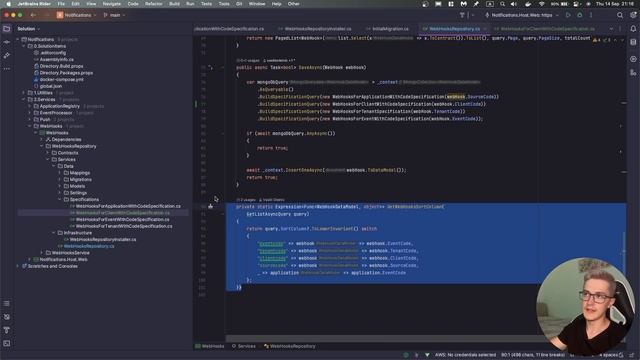Viewport: 640px width, 360px height.
Task: Click the build hammer icon in top toolbar
Action: click(462, 15)
